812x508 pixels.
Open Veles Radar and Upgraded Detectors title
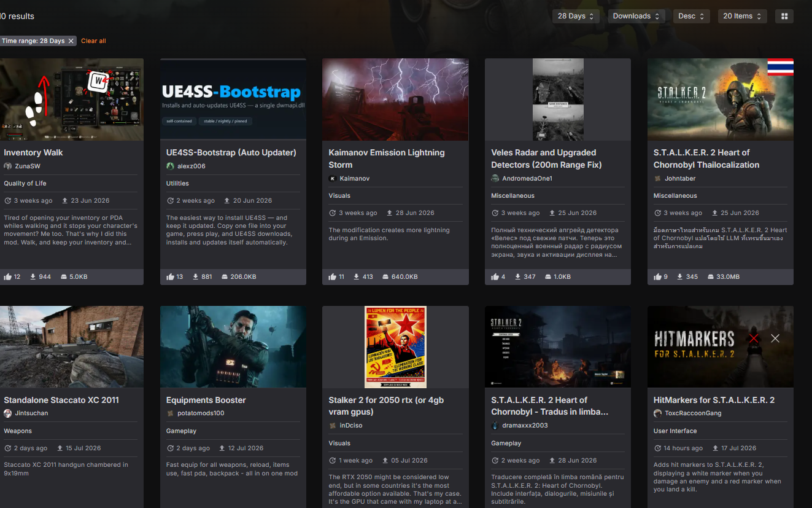pyautogui.click(x=546, y=159)
